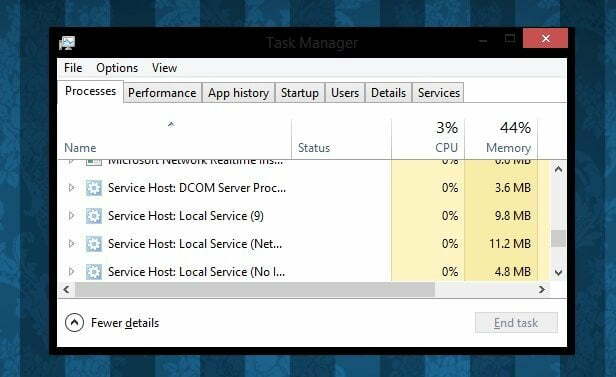616x377 pixels.
Task: Expand Service Host: Local Service (Net...)
Action: point(71,243)
